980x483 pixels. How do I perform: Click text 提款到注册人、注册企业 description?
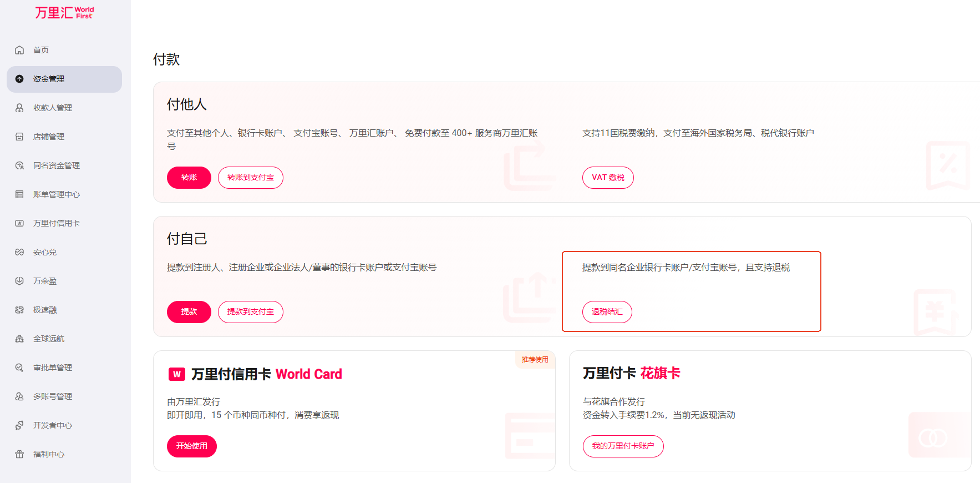(302, 268)
